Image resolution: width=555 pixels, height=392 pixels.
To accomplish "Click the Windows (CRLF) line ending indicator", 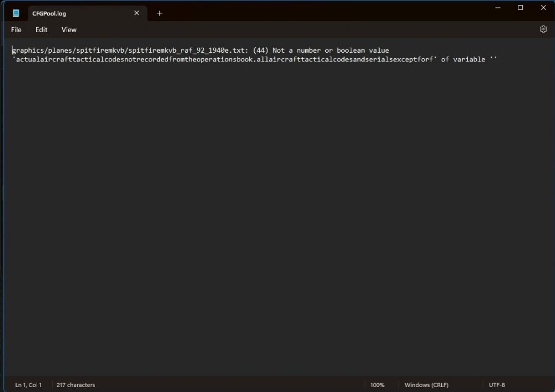I will pyautogui.click(x=426, y=385).
